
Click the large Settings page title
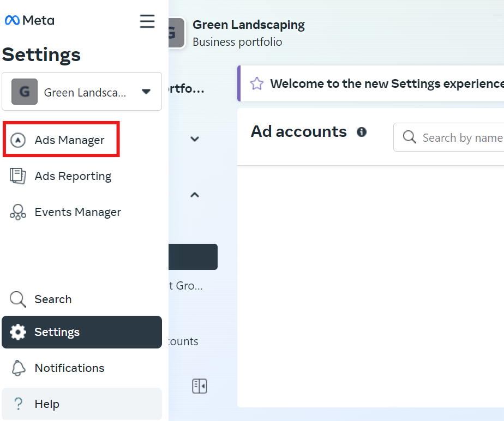point(41,55)
